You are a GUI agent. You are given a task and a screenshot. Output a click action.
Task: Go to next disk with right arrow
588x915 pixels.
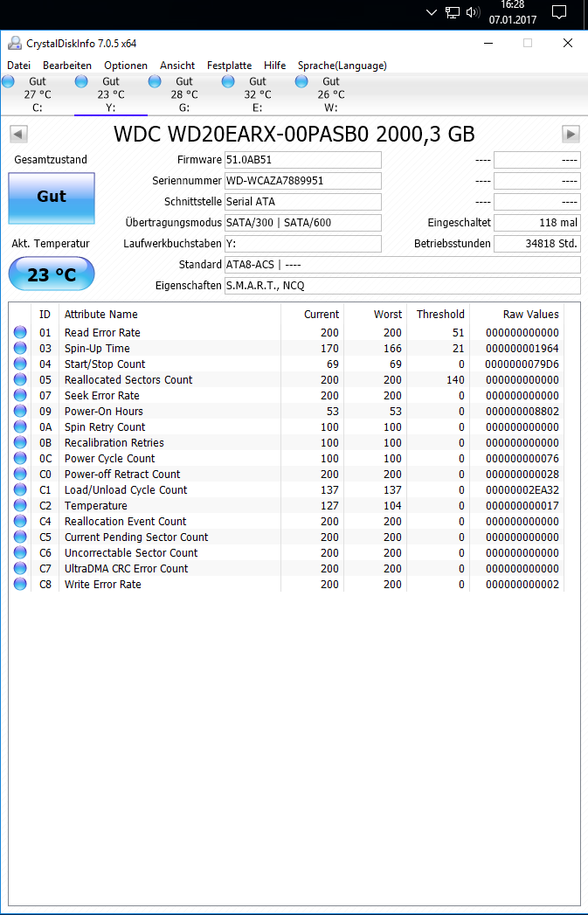pos(571,135)
